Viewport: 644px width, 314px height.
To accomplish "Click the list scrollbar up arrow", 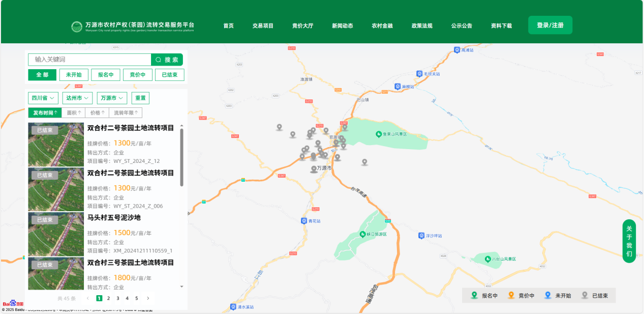I will 182,126.
